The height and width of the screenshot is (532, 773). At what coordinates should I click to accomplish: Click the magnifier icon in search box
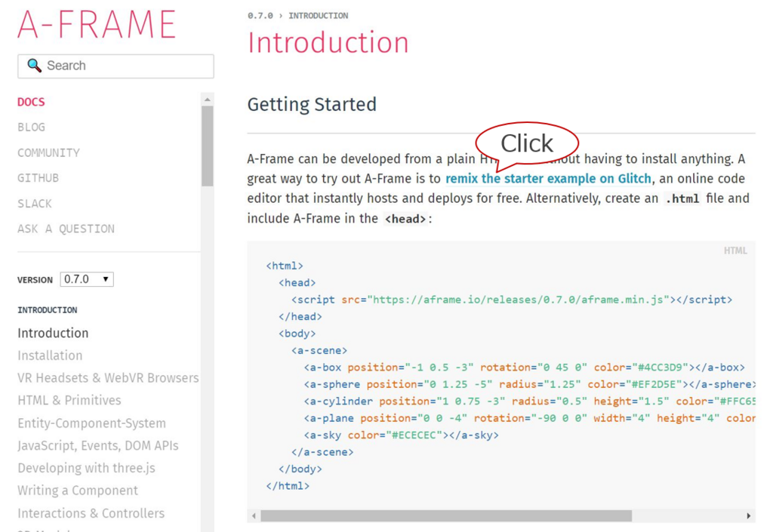pyautogui.click(x=34, y=65)
